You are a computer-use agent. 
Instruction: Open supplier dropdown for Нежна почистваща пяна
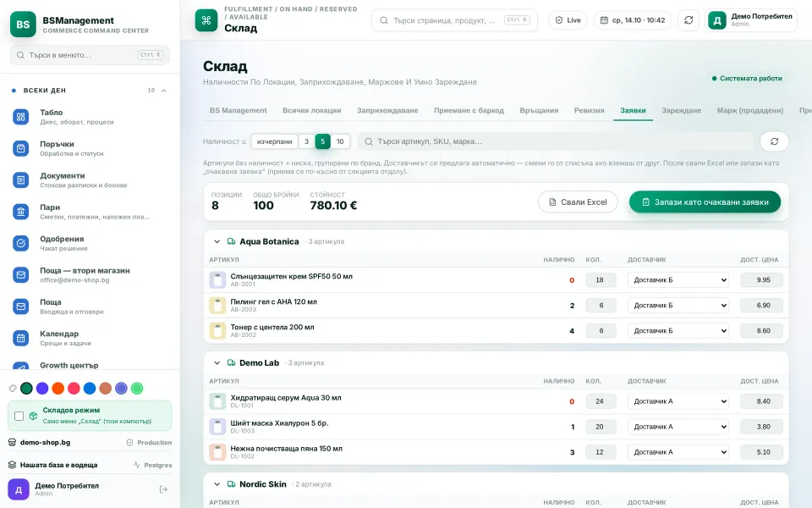click(x=678, y=452)
